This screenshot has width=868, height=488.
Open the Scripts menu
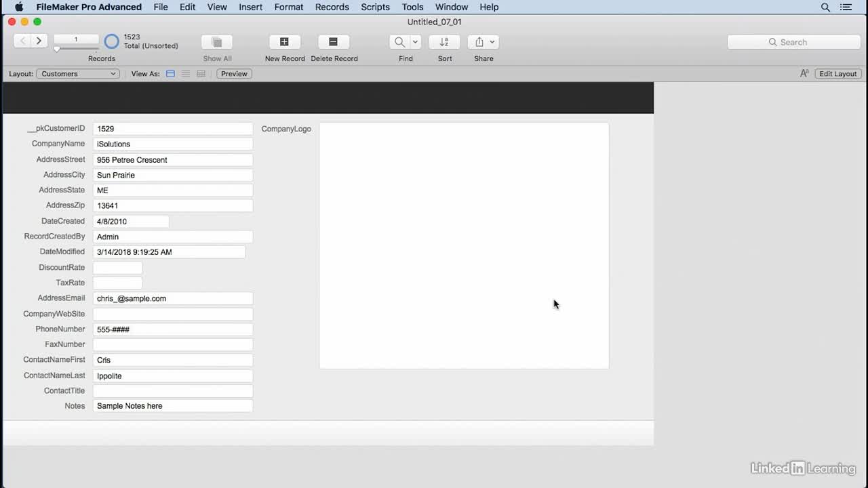click(375, 7)
